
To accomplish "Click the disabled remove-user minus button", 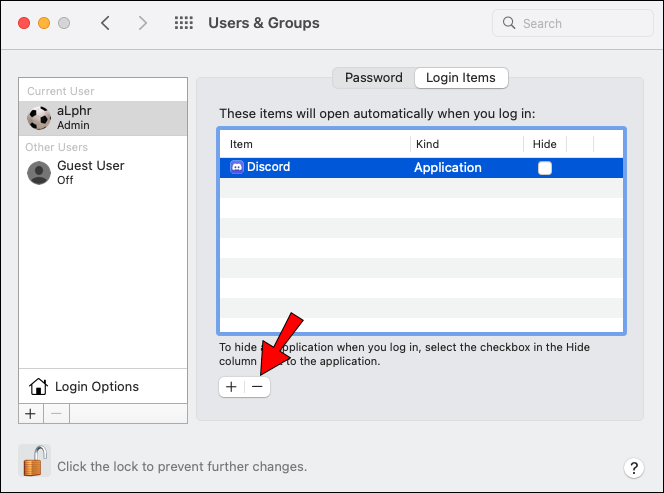I will (x=56, y=413).
